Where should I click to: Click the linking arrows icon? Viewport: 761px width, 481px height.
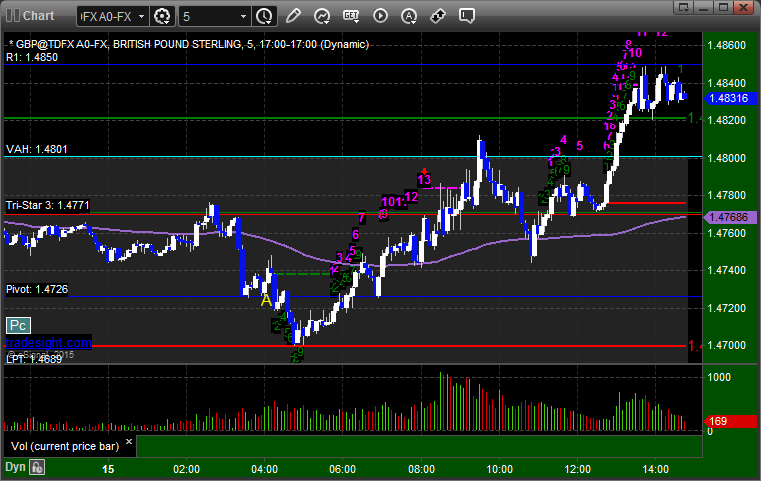point(438,16)
